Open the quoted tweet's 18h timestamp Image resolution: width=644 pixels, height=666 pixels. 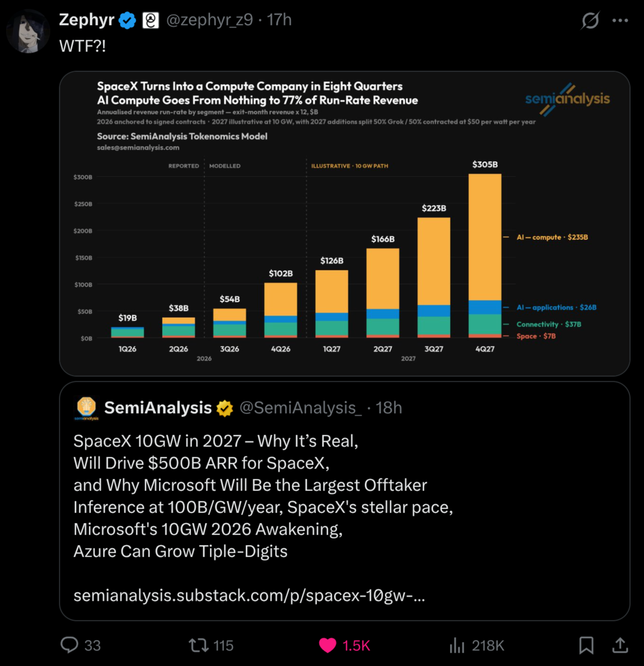point(389,408)
